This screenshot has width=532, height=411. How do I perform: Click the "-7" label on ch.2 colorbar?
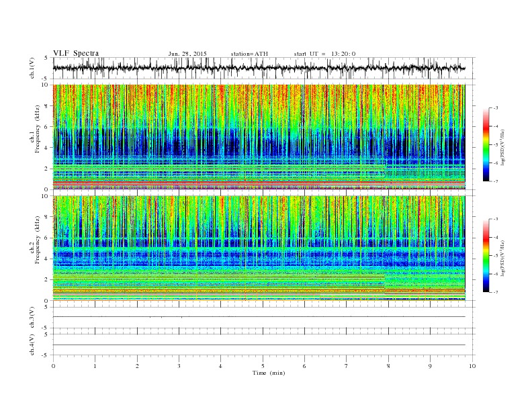click(496, 292)
